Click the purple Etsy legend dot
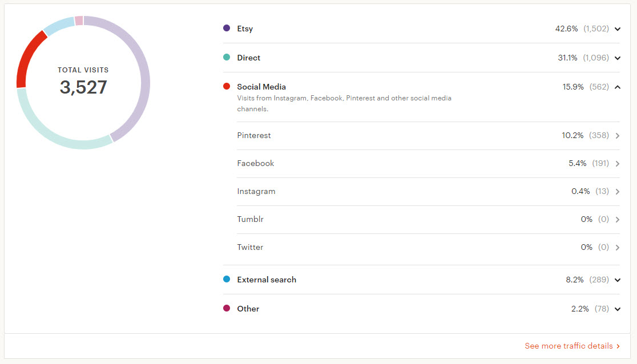Image resolution: width=637 pixels, height=364 pixels. click(x=227, y=28)
